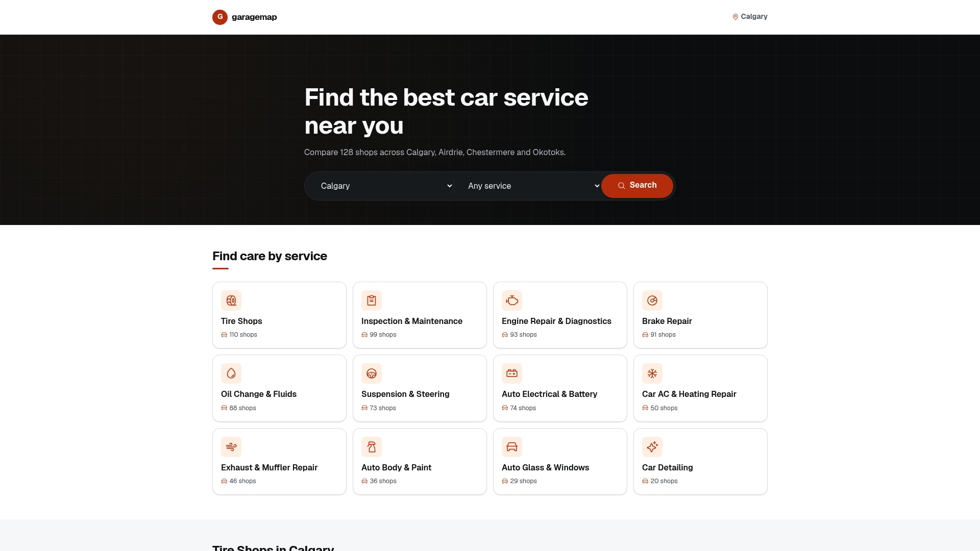This screenshot has height=551, width=980.
Task: Click small car icon beside 93 shops
Action: coord(505,335)
